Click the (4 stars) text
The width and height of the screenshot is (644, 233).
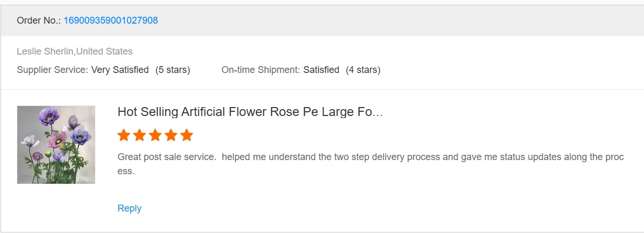pos(363,70)
